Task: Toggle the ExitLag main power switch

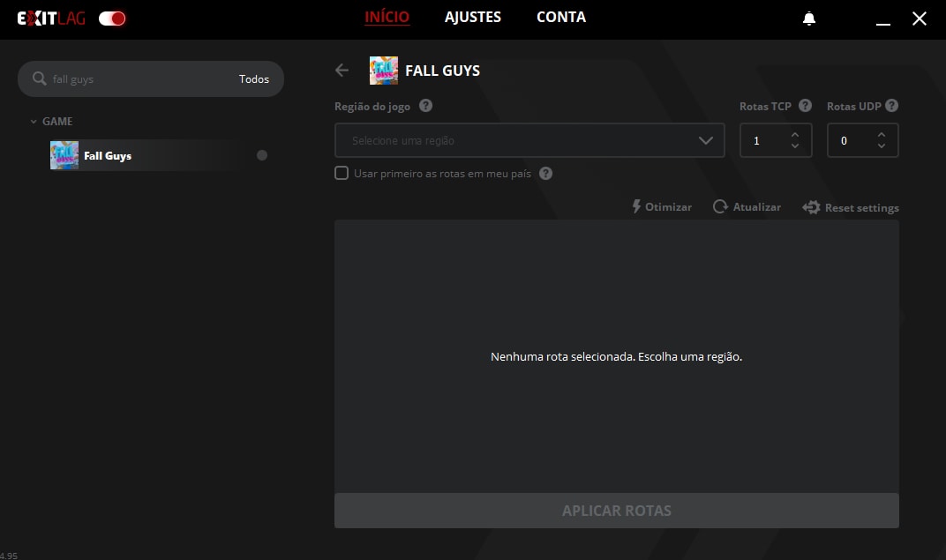Action: coord(112,19)
